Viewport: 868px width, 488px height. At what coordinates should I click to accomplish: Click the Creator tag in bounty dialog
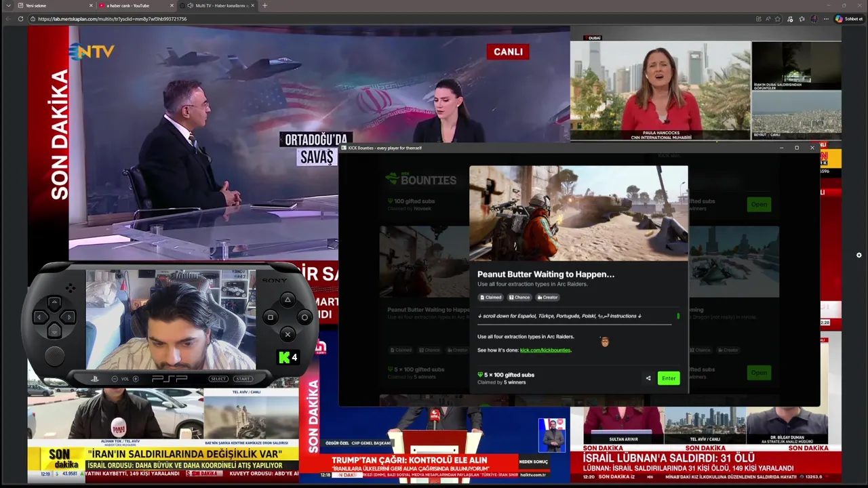pos(548,297)
